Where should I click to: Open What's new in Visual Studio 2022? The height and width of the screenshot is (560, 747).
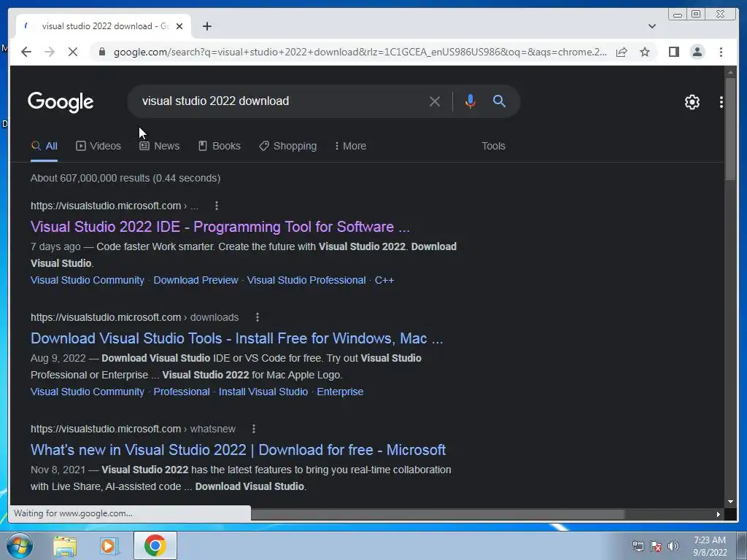coord(239,450)
